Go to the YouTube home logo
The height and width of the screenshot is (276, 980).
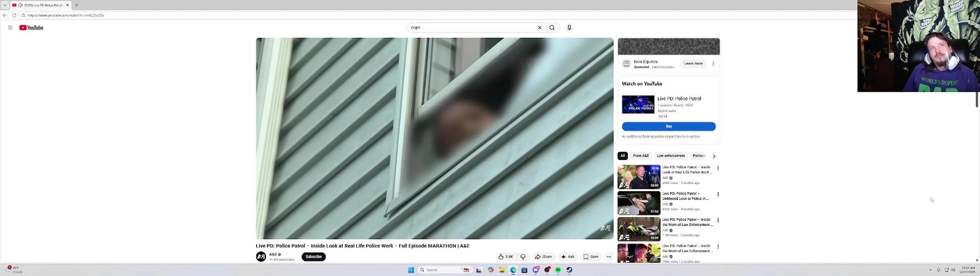coord(31,28)
